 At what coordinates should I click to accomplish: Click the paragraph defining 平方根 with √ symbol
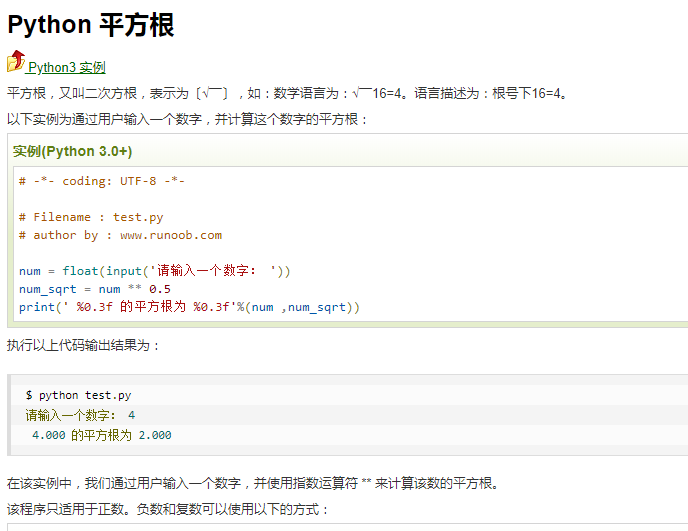coord(288,93)
